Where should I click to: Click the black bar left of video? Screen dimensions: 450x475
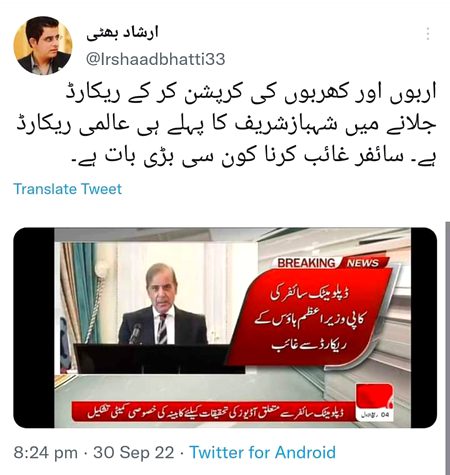coord(34,327)
